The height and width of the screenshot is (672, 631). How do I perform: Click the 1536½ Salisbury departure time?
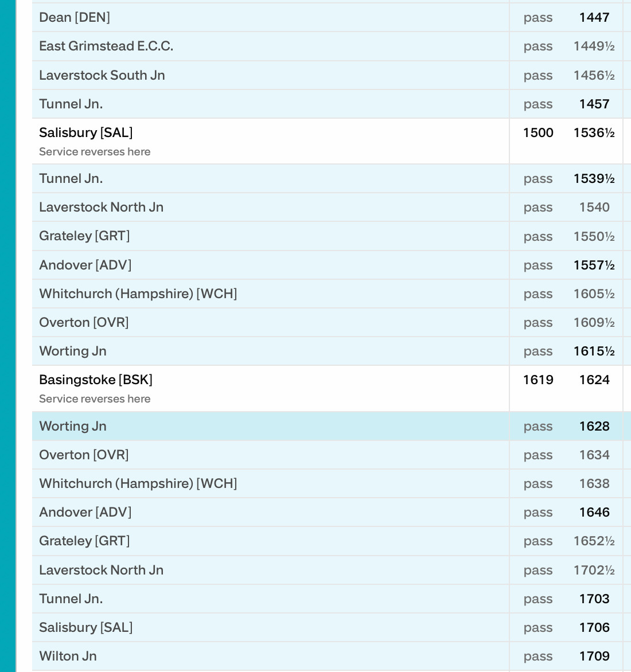point(594,132)
